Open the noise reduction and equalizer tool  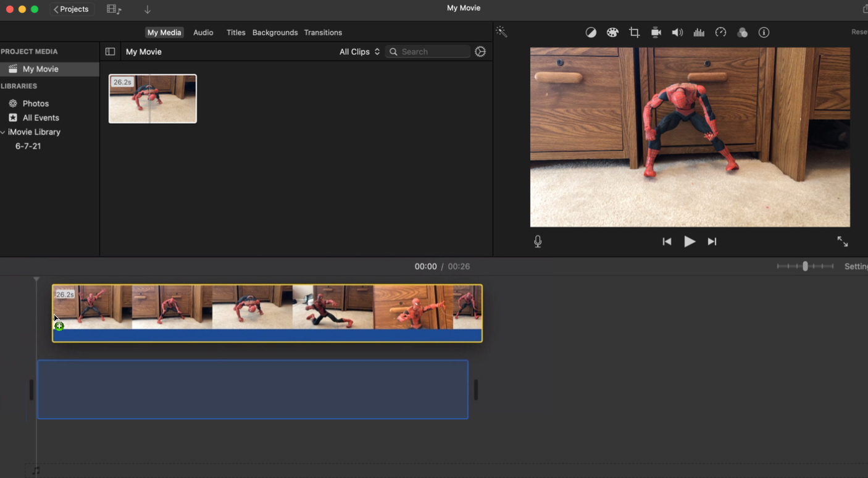699,33
